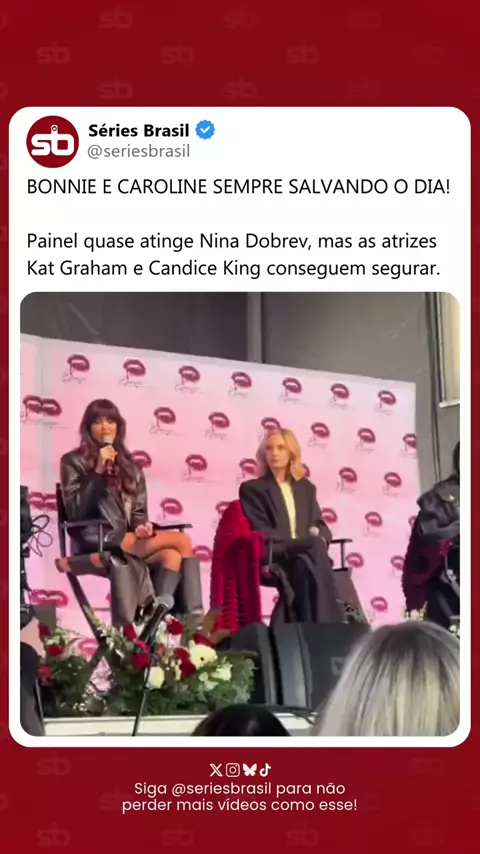Click the Séries Brasil round logo avatar
The height and width of the screenshot is (854, 480).
pyautogui.click(x=52, y=142)
